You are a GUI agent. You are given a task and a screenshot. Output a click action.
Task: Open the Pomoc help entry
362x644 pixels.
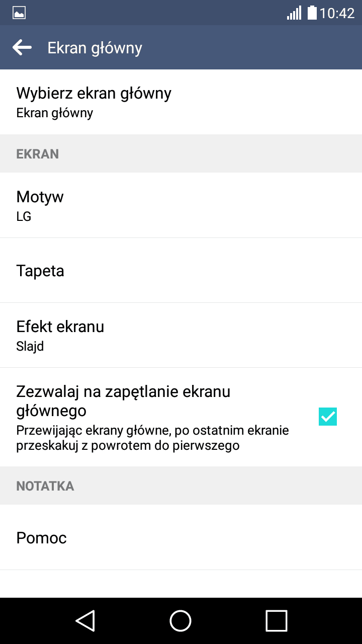point(181,537)
